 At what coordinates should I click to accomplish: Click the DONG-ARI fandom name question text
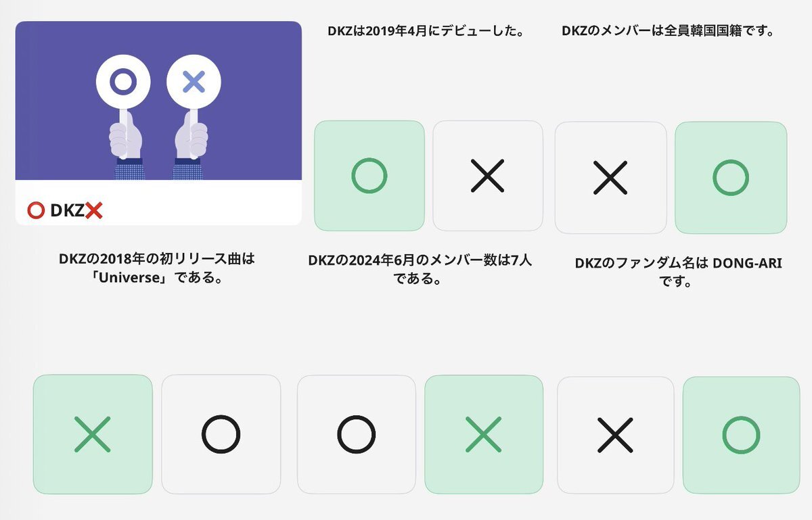pyautogui.click(x=678, y=272)
